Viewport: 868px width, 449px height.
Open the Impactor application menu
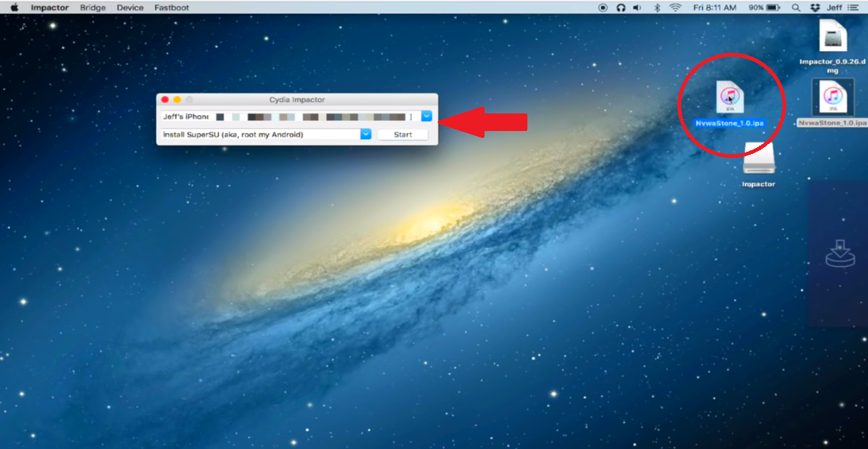(50, 8)
